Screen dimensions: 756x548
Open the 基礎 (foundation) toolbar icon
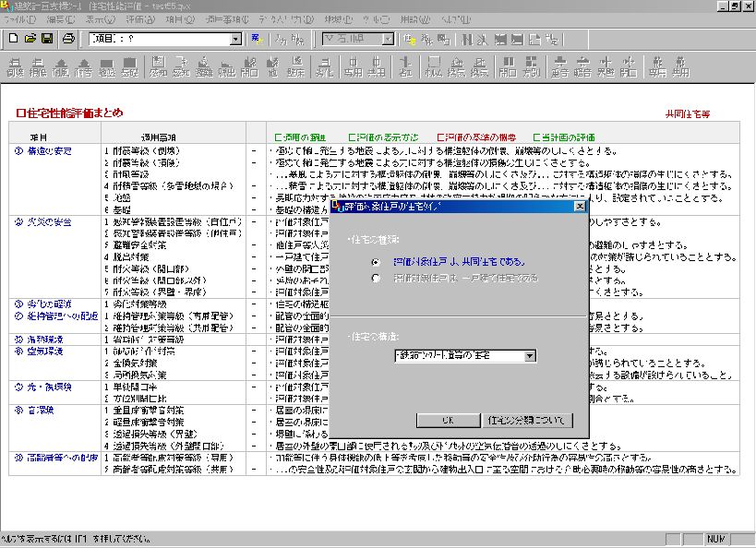tap(129, 67)
